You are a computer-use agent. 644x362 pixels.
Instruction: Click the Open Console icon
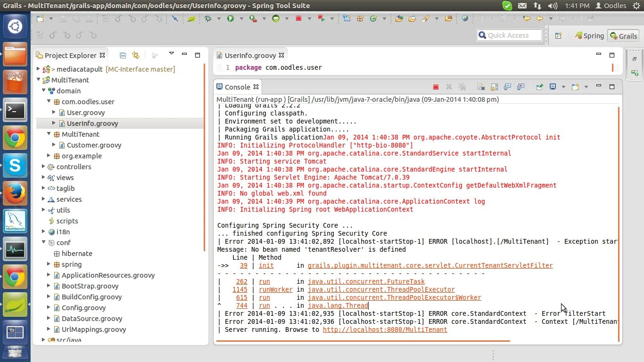[x=575, y=87]
